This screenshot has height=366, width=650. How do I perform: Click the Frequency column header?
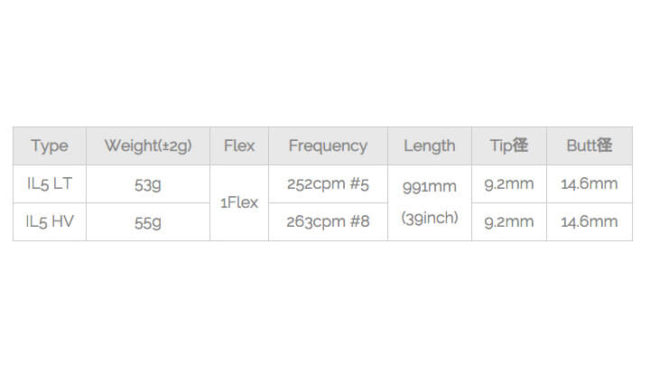[328, 146]
